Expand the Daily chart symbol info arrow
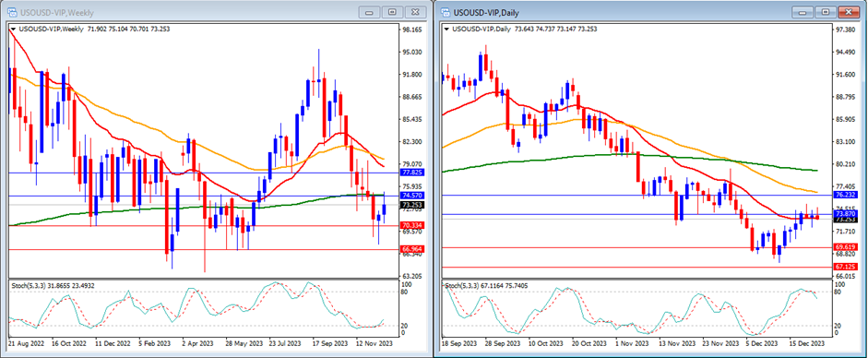 tap(446, 29)
